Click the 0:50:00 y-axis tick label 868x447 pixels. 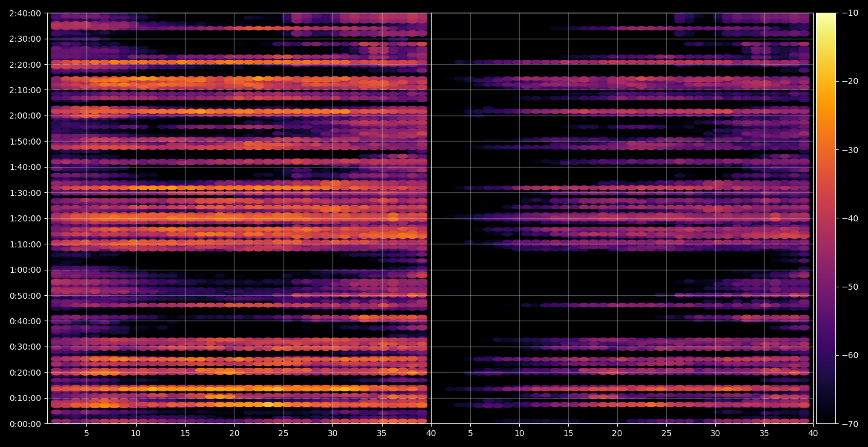pos(25,296)
